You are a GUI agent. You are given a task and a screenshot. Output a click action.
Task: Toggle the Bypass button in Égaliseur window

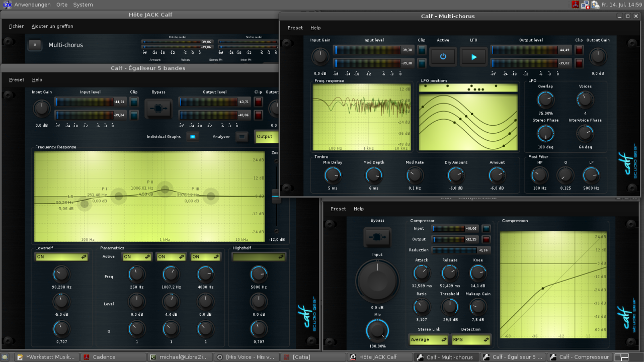click(x=158, y=109)
